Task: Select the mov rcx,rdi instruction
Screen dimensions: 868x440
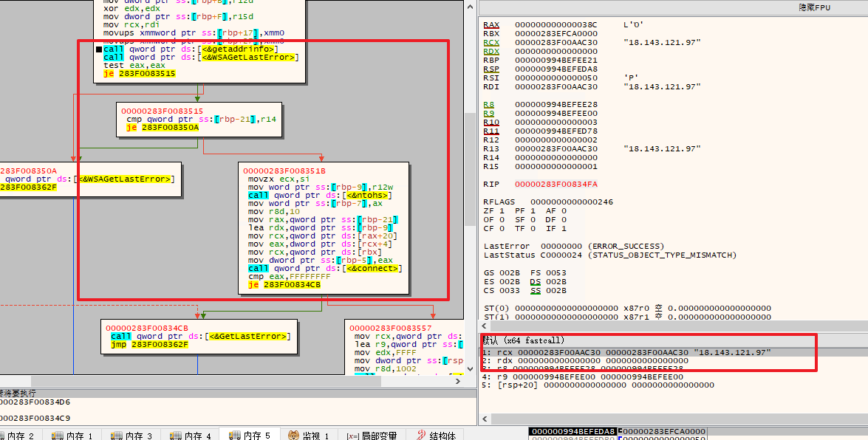Action: pos(131,24)
